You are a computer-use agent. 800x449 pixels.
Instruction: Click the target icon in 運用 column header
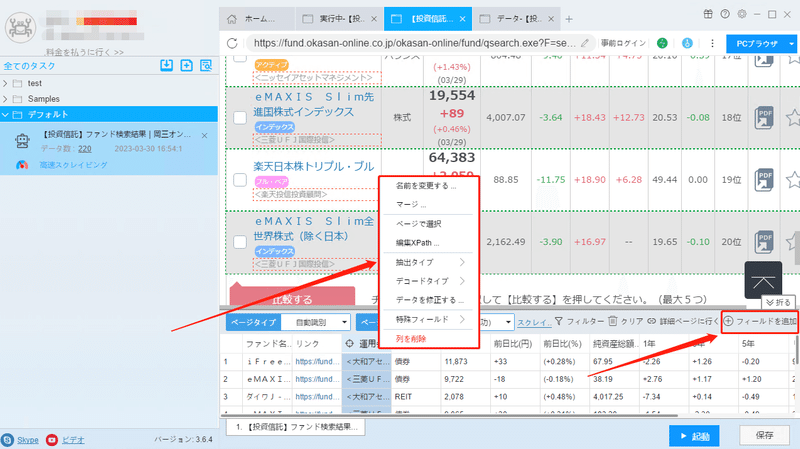(349, 343)
